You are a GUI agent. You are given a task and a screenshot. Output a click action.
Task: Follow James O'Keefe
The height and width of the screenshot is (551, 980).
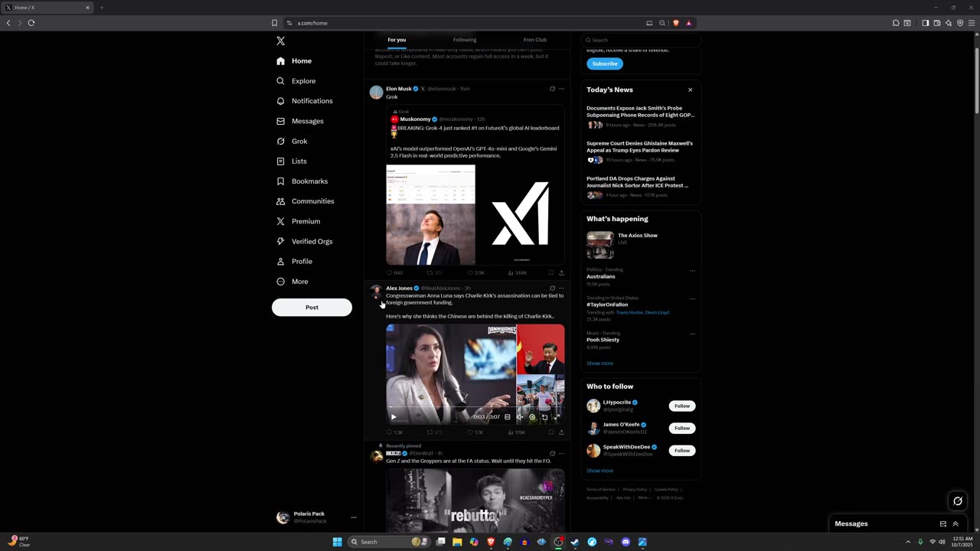tap(682, 428)
